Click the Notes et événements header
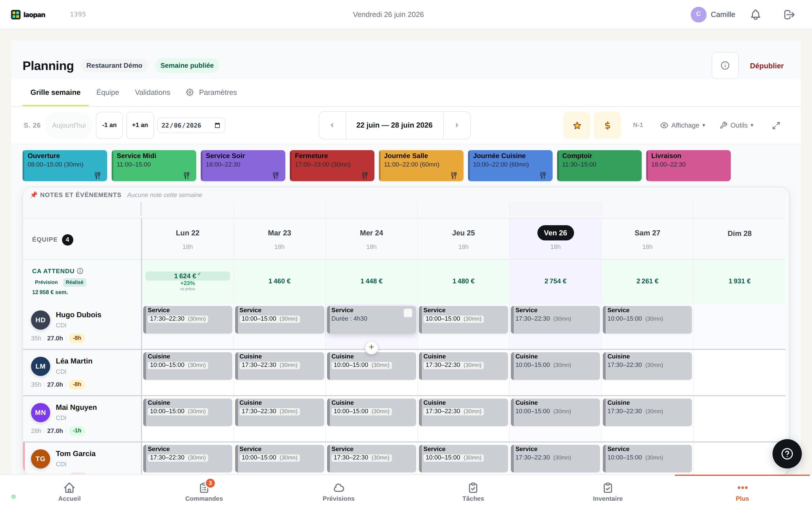812x508 pixels. 81,195
